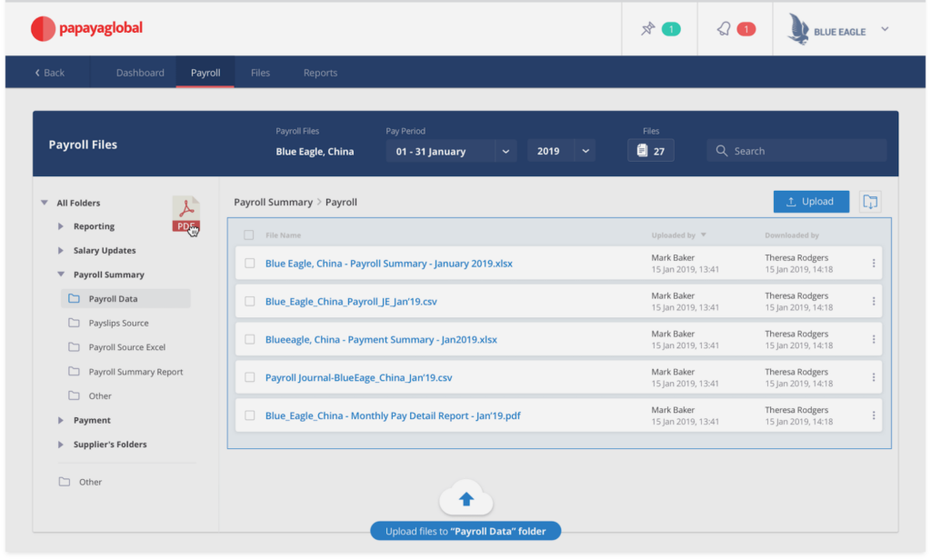Screen dimensions: 931x560
Task: Open options menu for Payroll Summary January 2019.xlsx
Action: [x=874, y=263]
